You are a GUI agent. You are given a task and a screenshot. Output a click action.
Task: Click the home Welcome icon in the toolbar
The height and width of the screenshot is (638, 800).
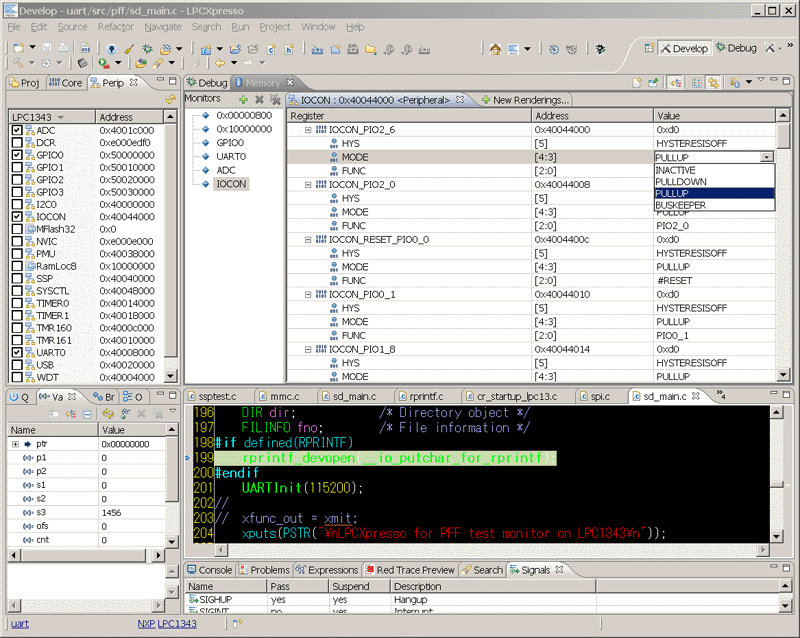[x=495, y=49]
